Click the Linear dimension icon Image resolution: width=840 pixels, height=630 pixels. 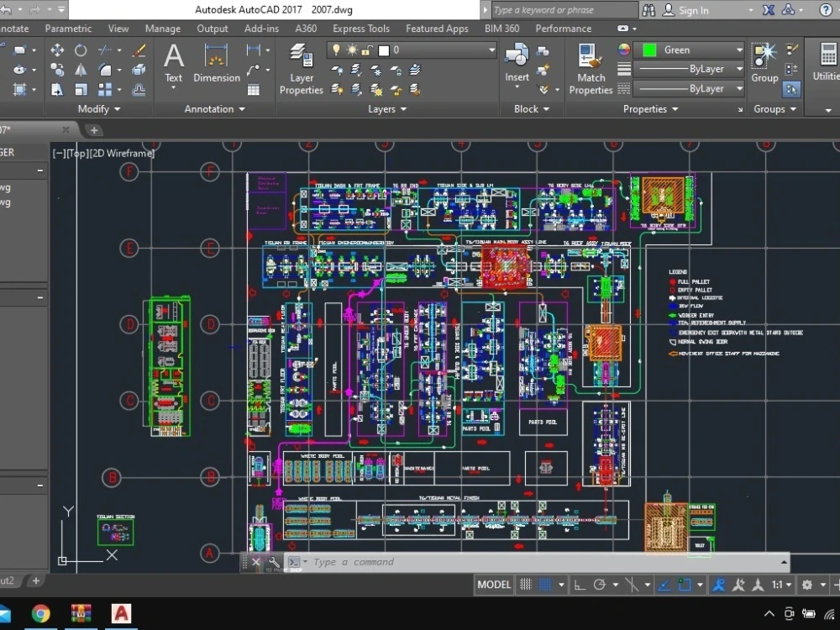tap(254, 50)
